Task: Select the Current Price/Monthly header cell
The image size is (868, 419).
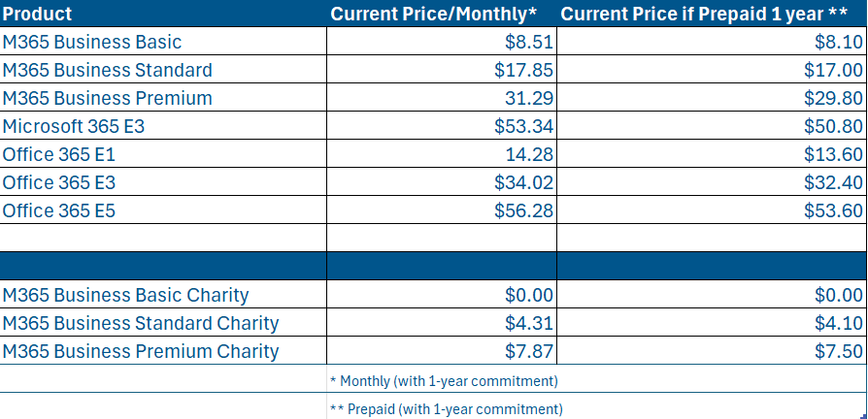Action: (x=434, y=14)
